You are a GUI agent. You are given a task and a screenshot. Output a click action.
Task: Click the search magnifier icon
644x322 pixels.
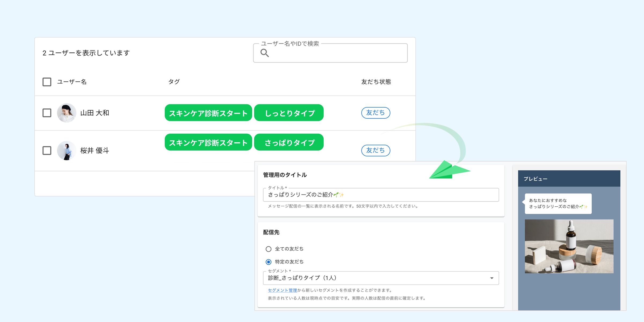coord(265,53)
